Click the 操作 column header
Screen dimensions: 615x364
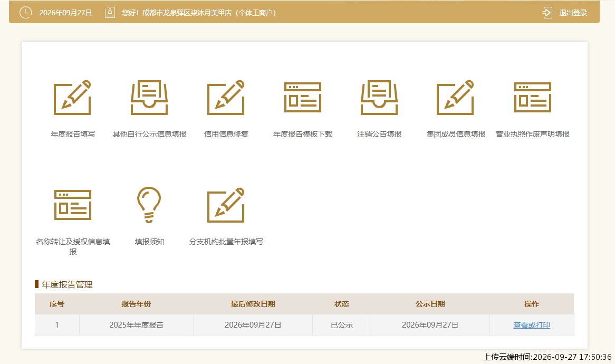(x=532, y=304)
